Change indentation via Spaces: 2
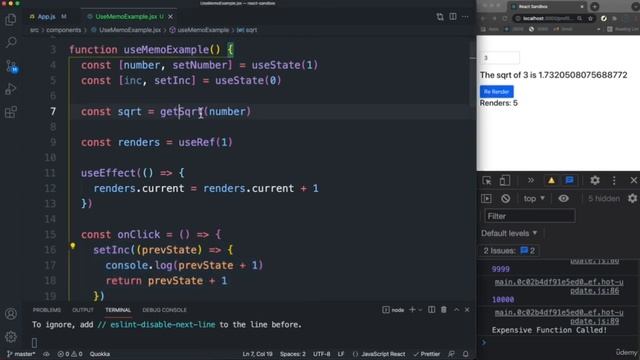This screenshot has height=360, width=640. coord(293,354)
